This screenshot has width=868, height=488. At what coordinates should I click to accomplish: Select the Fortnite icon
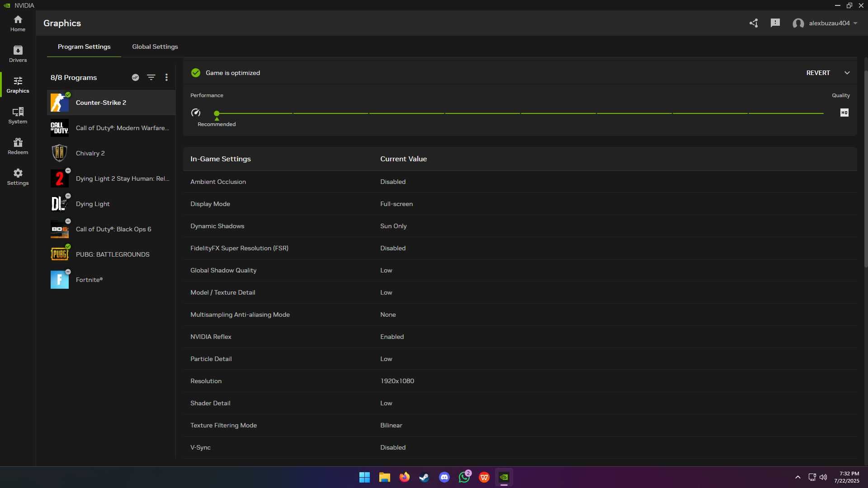point(60,280)
